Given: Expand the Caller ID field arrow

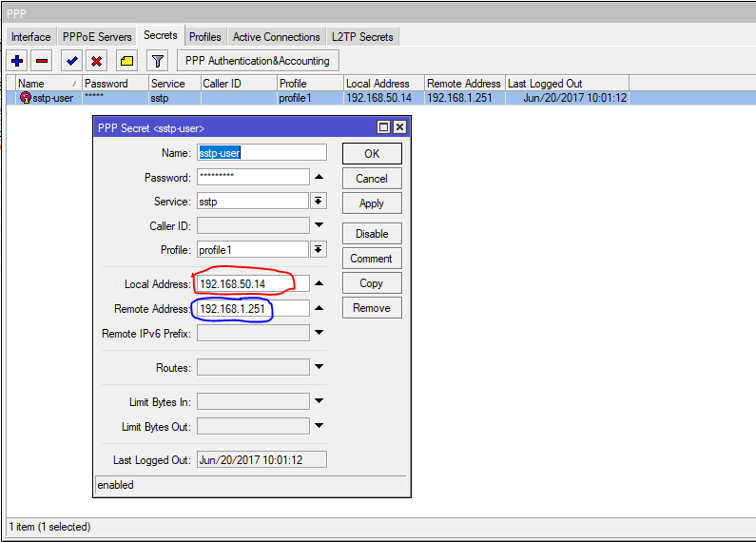Looking at the screenshot, I should tap(319, 226).
